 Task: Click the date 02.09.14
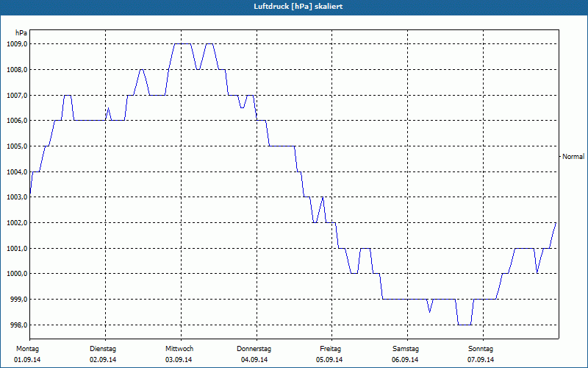tap(103, 360)
